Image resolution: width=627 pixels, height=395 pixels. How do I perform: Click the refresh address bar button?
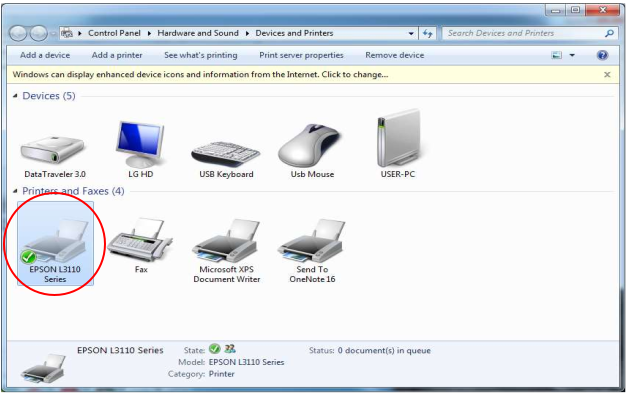(x=427, y=34)
